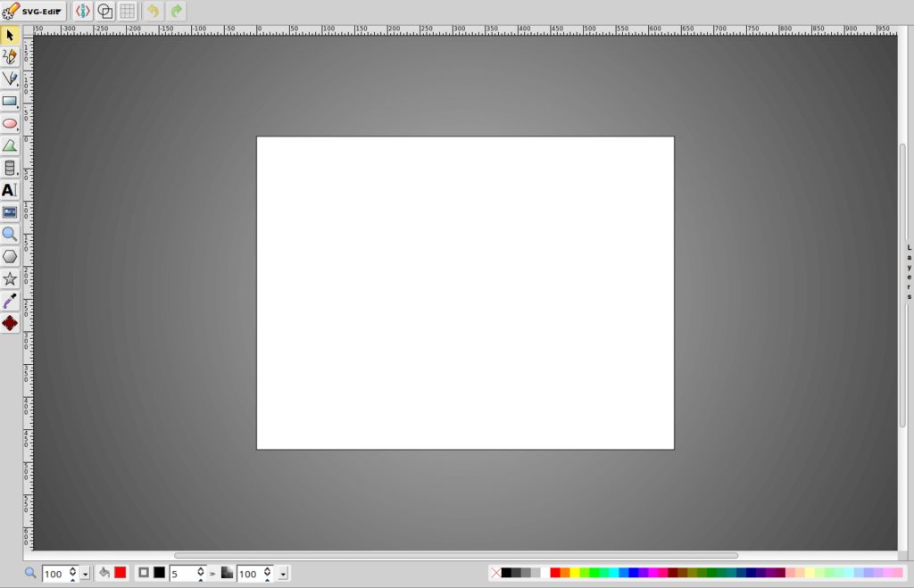Select the Rectangle tool

[10, 101]
